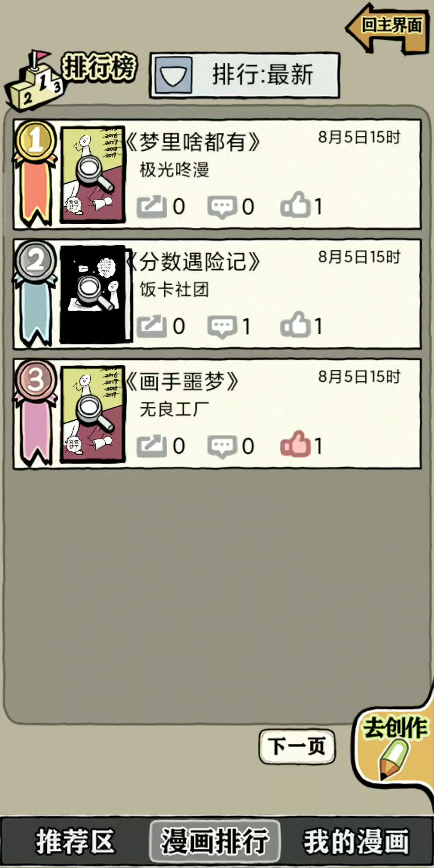Open the cover thumbnail of 《分数遇险记》
The width and height of the screenshot is (434, 868).
(96, 295)
